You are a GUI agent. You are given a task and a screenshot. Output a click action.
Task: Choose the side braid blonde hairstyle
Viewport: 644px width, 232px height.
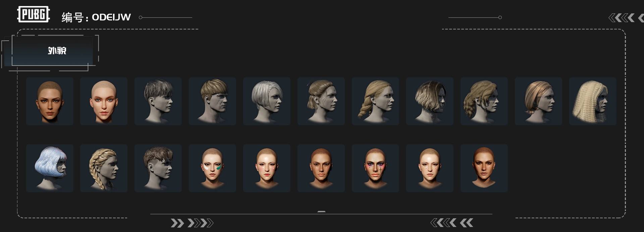click(x=375, y=101)
